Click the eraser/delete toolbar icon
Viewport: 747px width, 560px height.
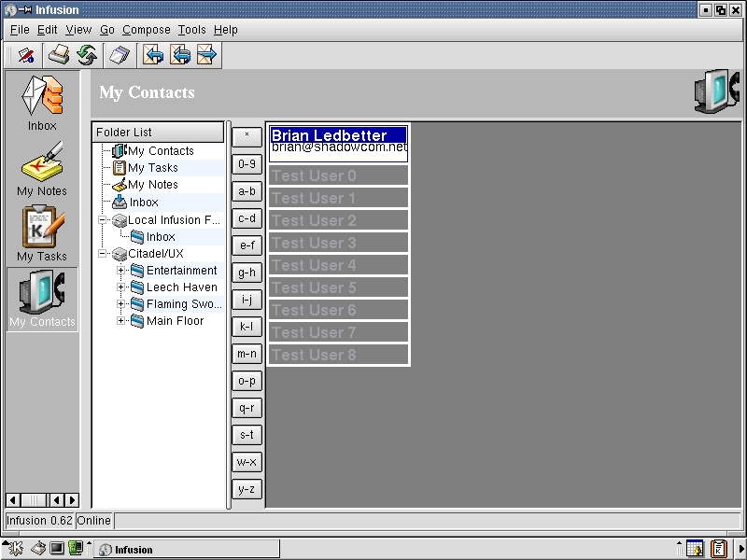click(x=120, y=55)
